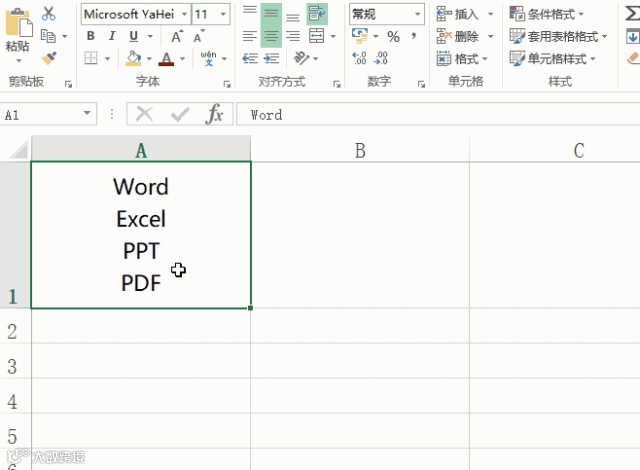Click the AutoSum sigma icon
The height and width of the screenshot is (470, 640).
pos(633,14)
